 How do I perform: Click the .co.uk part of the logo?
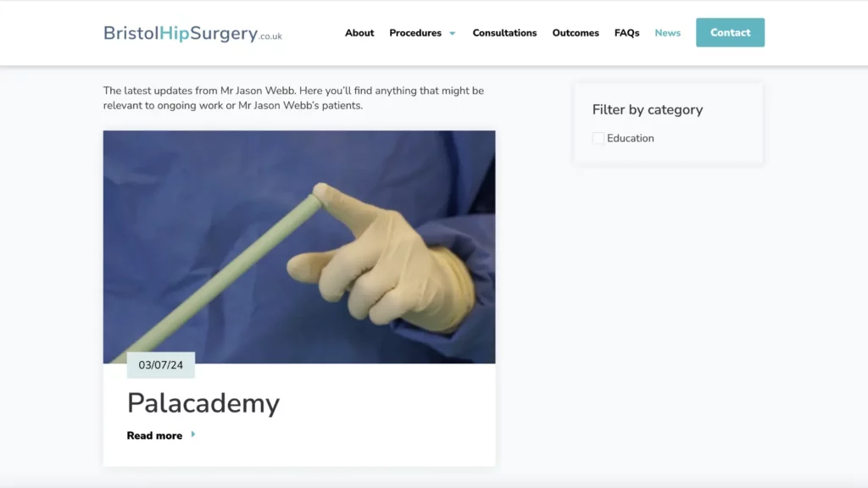(270, 36)
